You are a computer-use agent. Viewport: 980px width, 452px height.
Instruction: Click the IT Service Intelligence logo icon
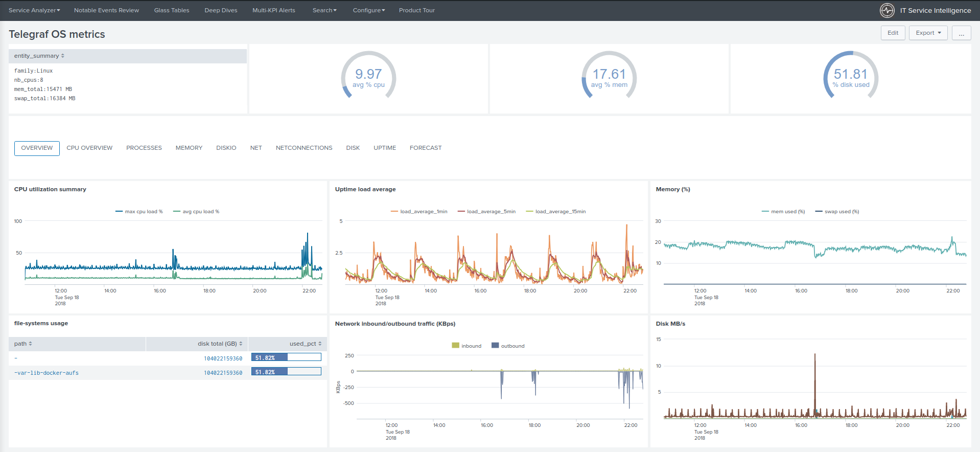[x=887, y=10]
